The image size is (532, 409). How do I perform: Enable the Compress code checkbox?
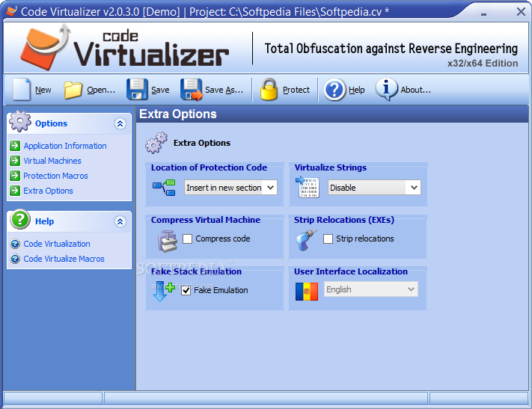tap(187, 239)
